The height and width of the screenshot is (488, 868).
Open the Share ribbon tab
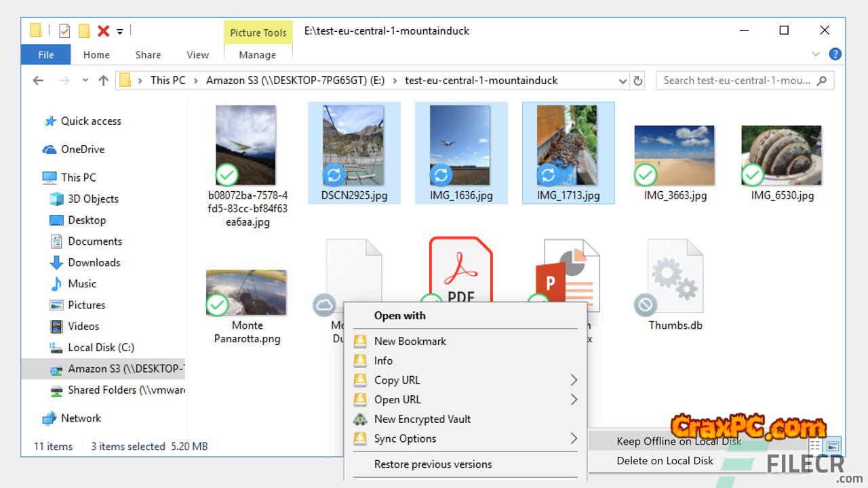pyautogui.click(x=148, y=55)
